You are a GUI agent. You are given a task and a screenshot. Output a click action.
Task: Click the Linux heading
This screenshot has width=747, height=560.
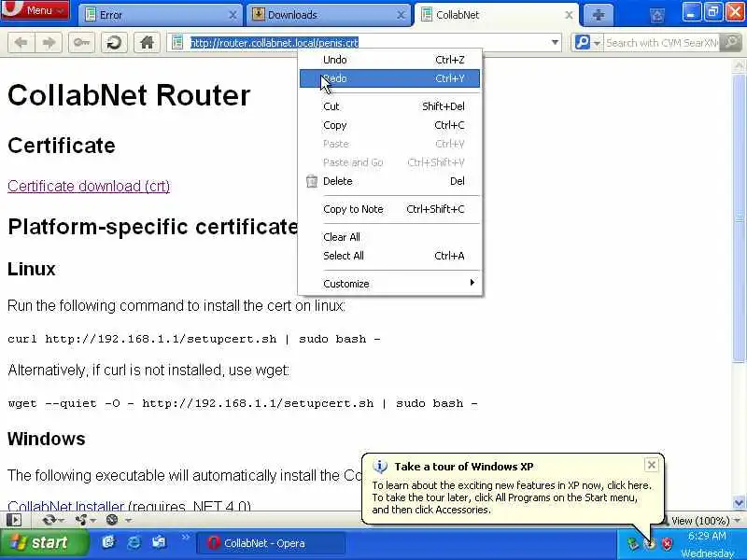[x=32, y=269]
